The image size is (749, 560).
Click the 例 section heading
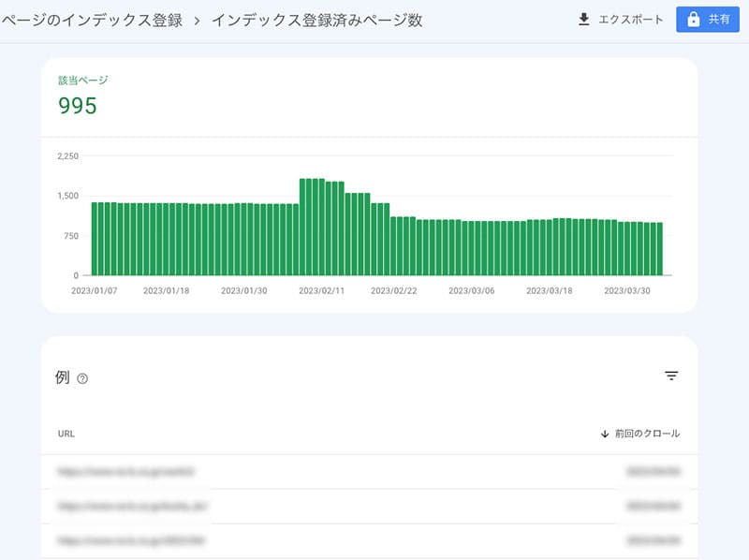coord(63,377)
